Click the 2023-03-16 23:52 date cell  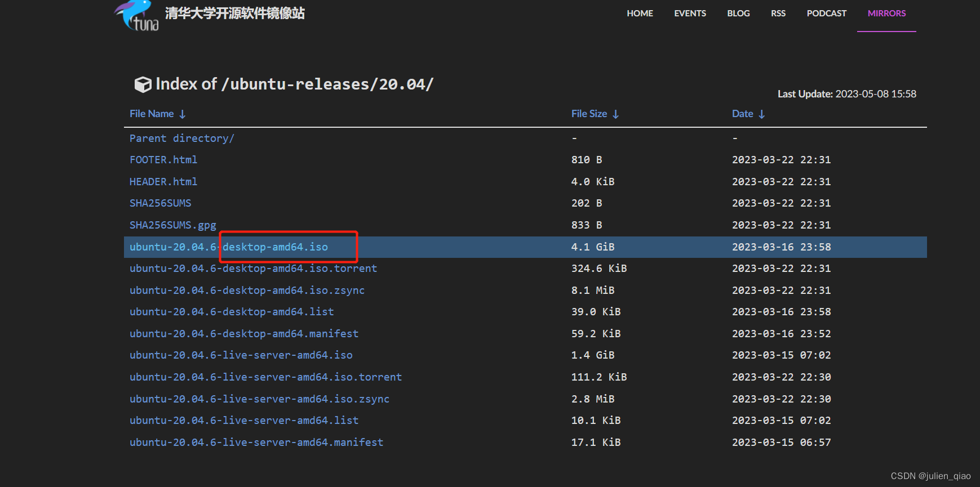(781, 334)
